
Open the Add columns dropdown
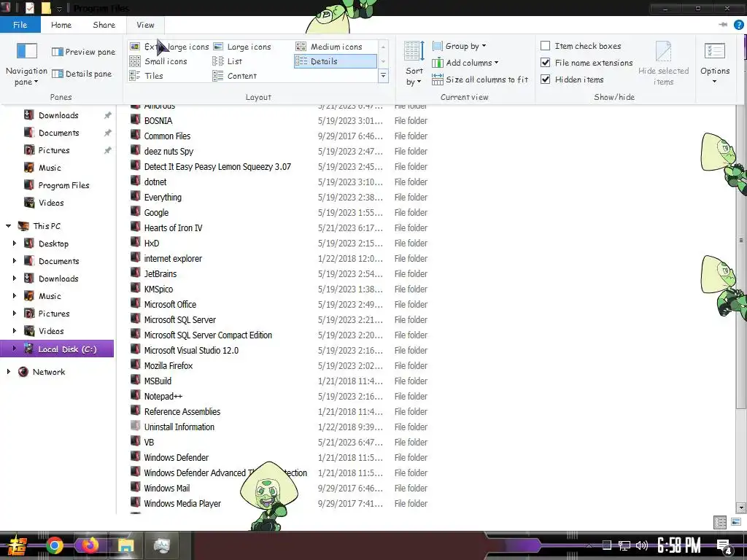[x=465, y=63]
